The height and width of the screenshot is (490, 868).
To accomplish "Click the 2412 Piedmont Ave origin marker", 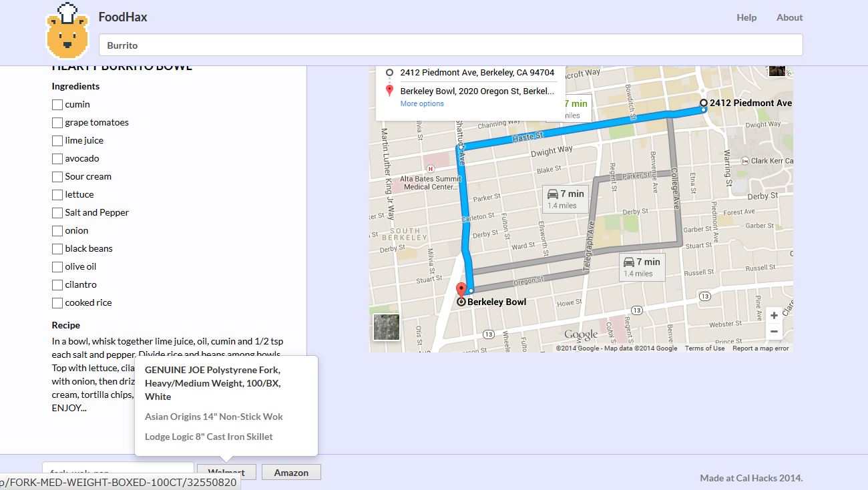I will 703,103.
